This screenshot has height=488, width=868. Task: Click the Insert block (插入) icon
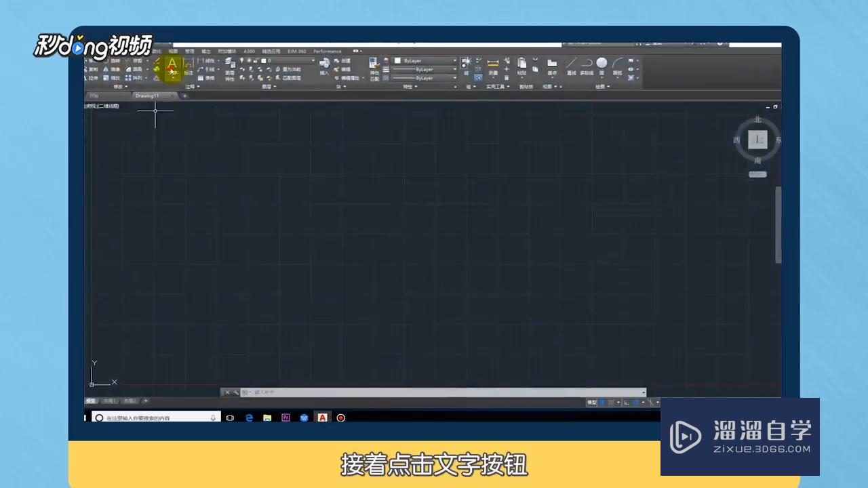[324, 66]
